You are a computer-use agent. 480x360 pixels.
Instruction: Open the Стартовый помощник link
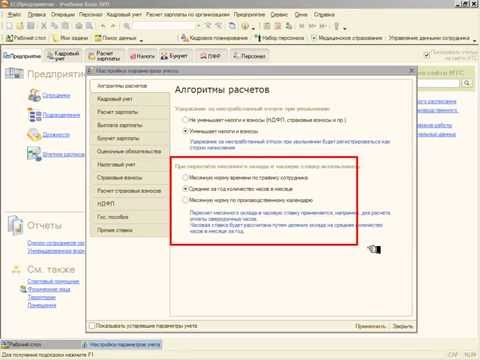pos(53,281)
